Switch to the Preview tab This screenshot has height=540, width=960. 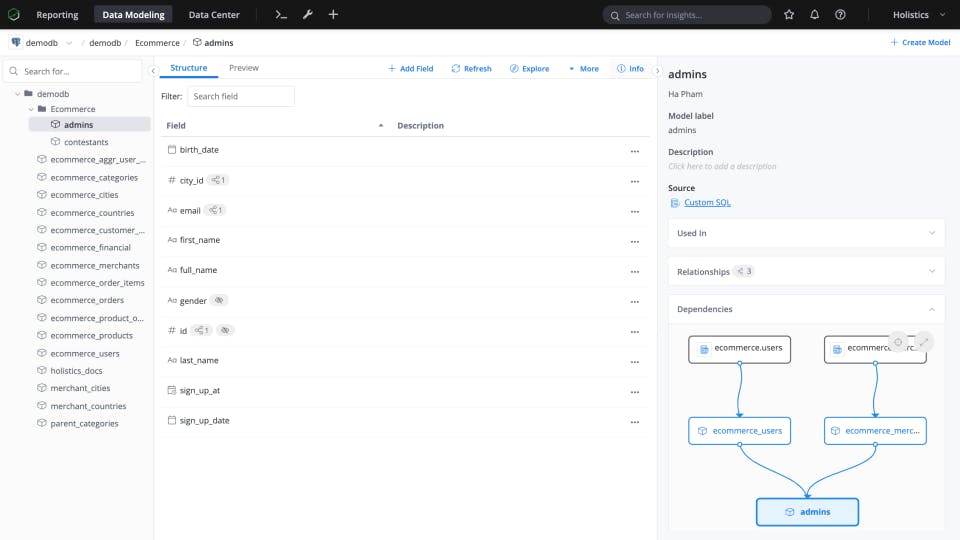(244, 68)
